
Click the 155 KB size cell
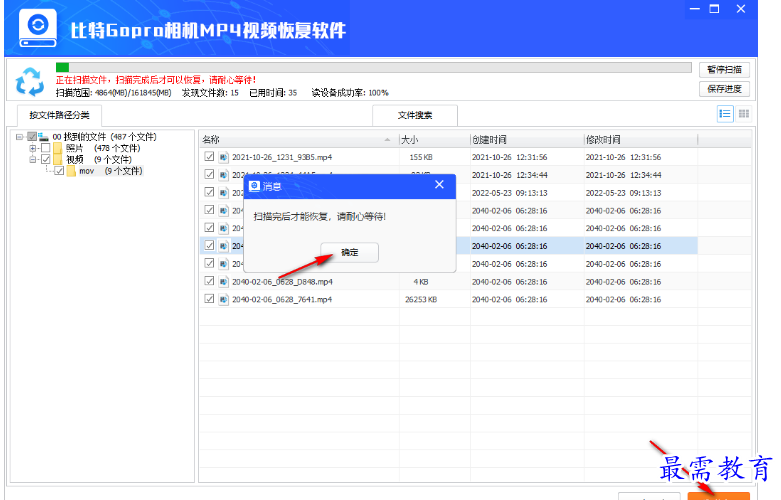(x=421, y=157)
